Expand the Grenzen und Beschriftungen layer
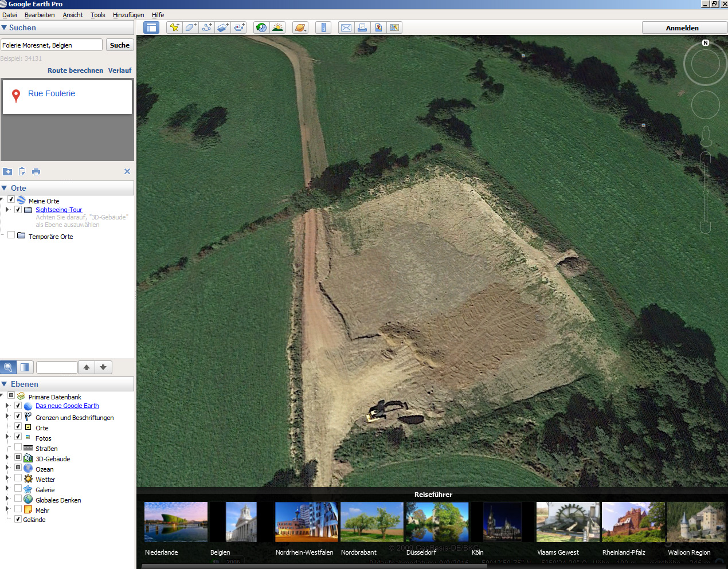The image size is (728, 569). (7, 416)
